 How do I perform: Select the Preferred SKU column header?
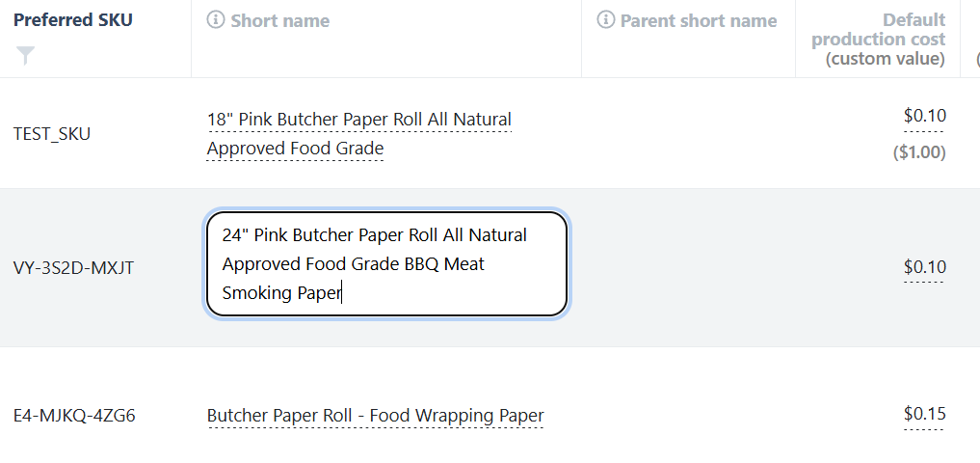click(x=73, y=20)
